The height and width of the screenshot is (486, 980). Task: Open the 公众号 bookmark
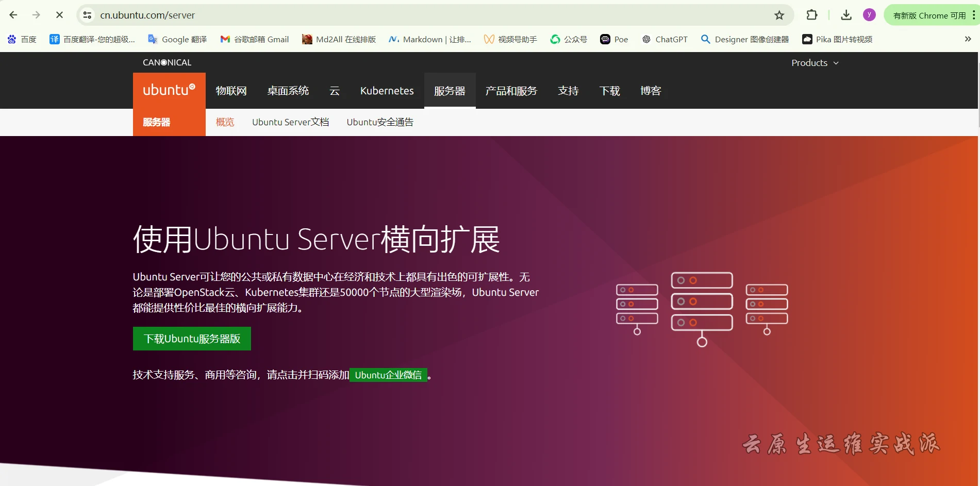[x=569, y=39]
